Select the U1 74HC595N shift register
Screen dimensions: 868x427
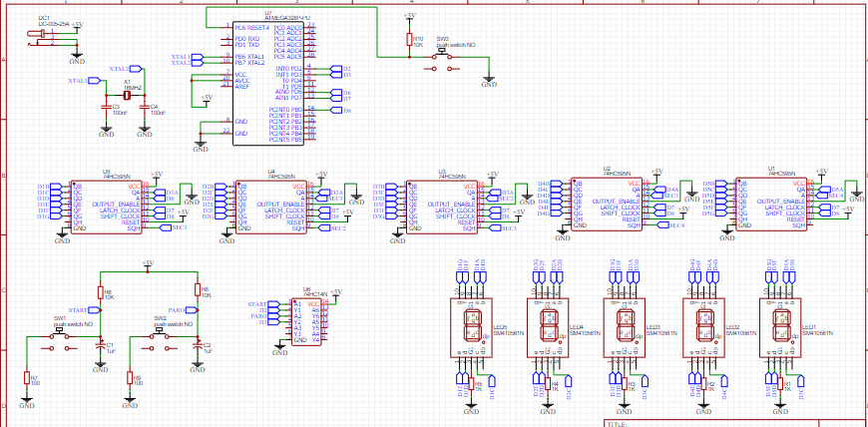pyautogui.click(x=770, y=204)
